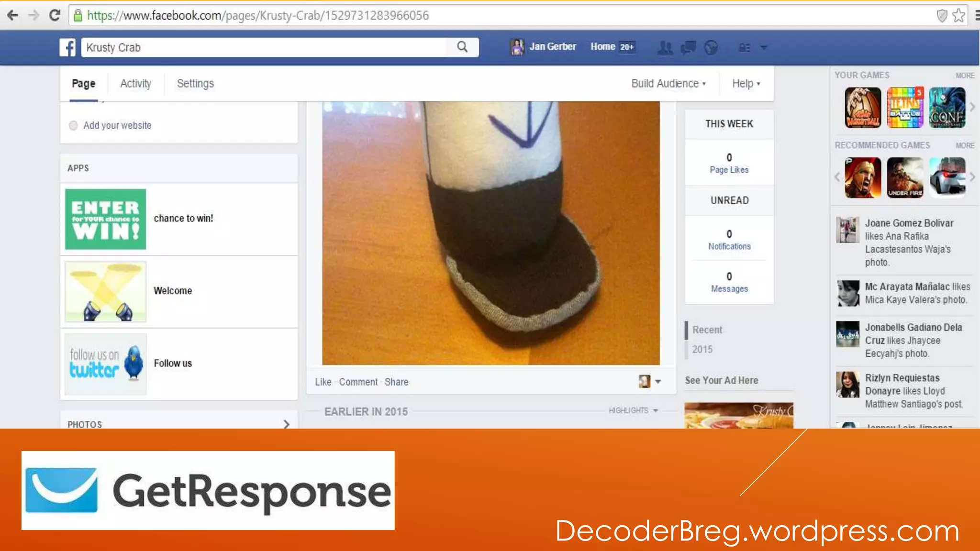Viewport: 980px width, 551px height.
Task: Jump to Recent in the timeline
Action: point(707,330)
